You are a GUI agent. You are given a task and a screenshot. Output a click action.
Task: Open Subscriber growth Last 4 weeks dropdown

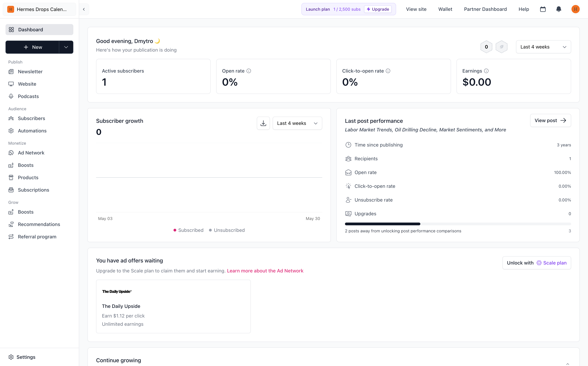pos(297,123)
